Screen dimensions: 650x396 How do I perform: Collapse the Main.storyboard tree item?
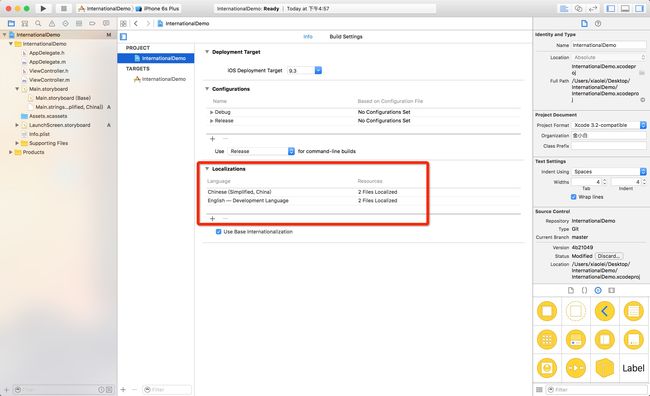(x=17, y=89)
